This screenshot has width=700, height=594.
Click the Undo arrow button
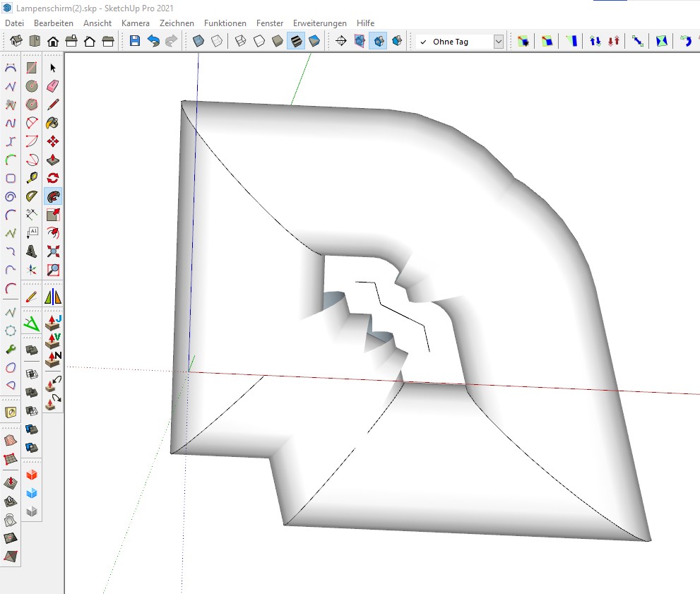[x=153, y=42]
